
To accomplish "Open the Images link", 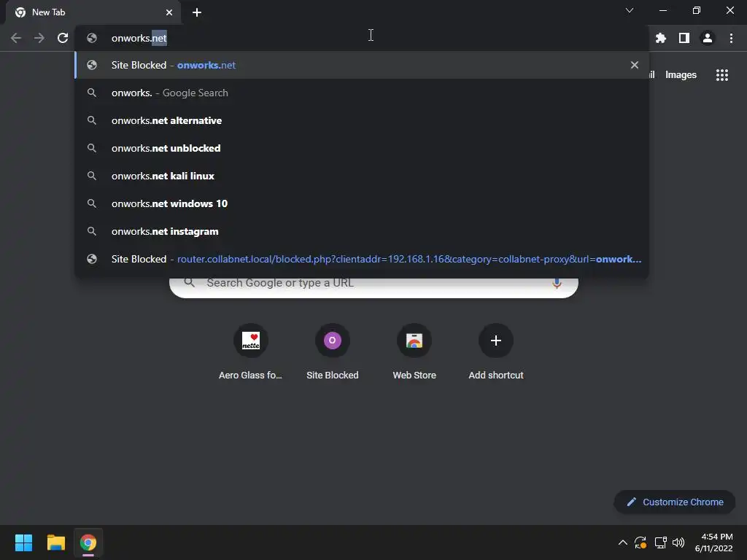I will (681, 75).
